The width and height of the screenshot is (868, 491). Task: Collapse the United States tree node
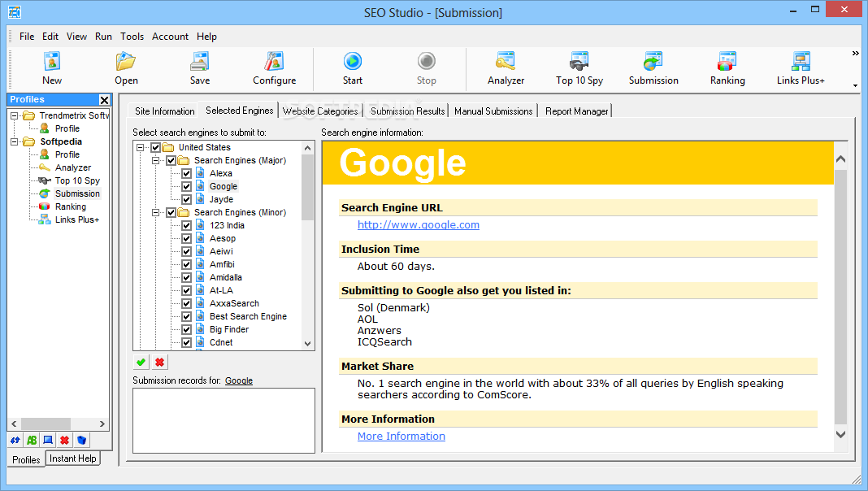click(x=140, y=147)
